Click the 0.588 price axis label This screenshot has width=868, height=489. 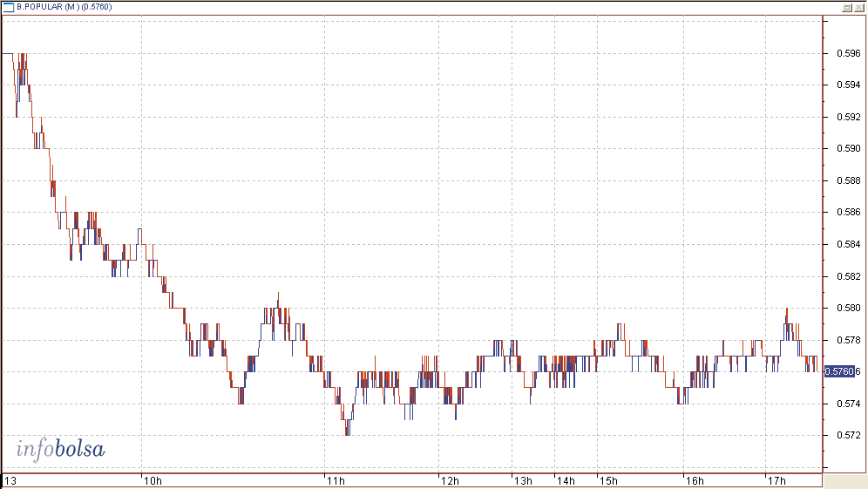pyautogui.click(x=848, y=180)
